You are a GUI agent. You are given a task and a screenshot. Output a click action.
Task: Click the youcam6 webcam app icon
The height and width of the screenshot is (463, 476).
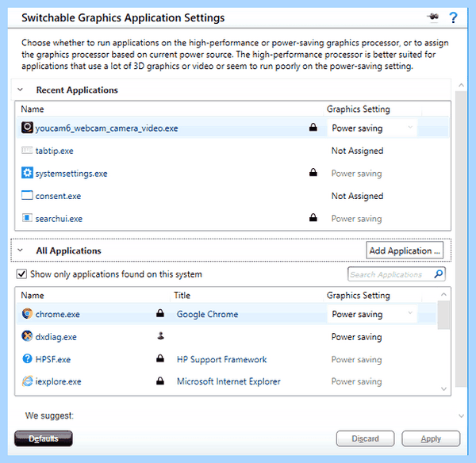[27, 128]
